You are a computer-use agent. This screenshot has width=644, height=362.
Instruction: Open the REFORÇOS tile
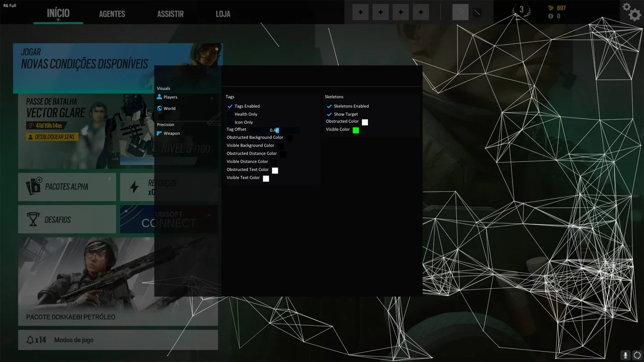click(169, 187)
